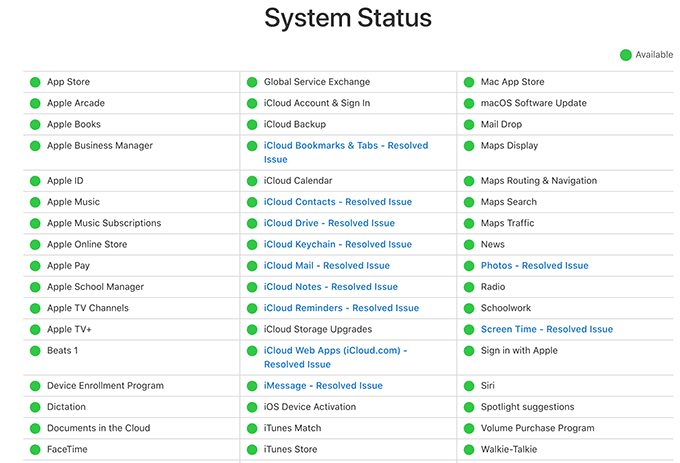680x463 pixels.
Task: Open the iCloud Reminders Resolved Issue link
Action: 341,308
